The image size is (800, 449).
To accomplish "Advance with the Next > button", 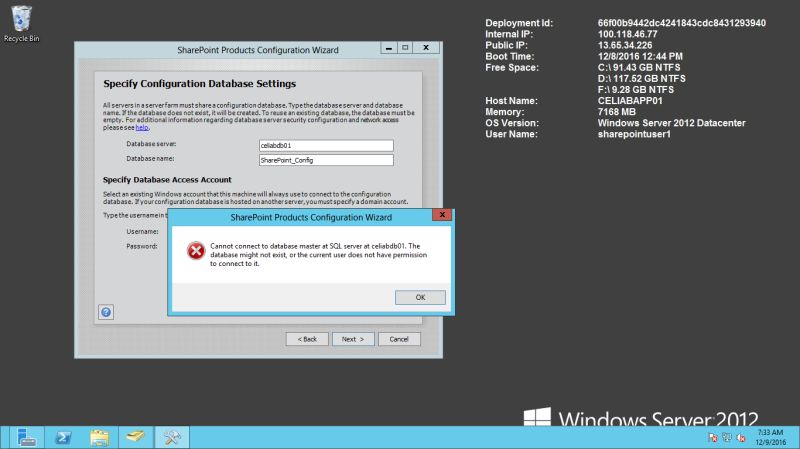I will 353,339.
